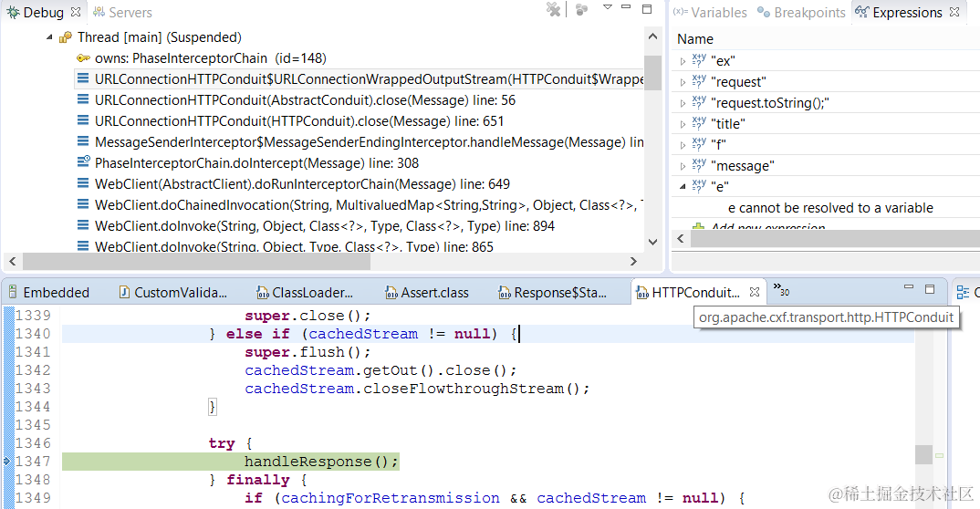980x509 pixels.
Task: Open the CustomValida... editor tab
Action: pyautogui.click(x=173, y=293)
